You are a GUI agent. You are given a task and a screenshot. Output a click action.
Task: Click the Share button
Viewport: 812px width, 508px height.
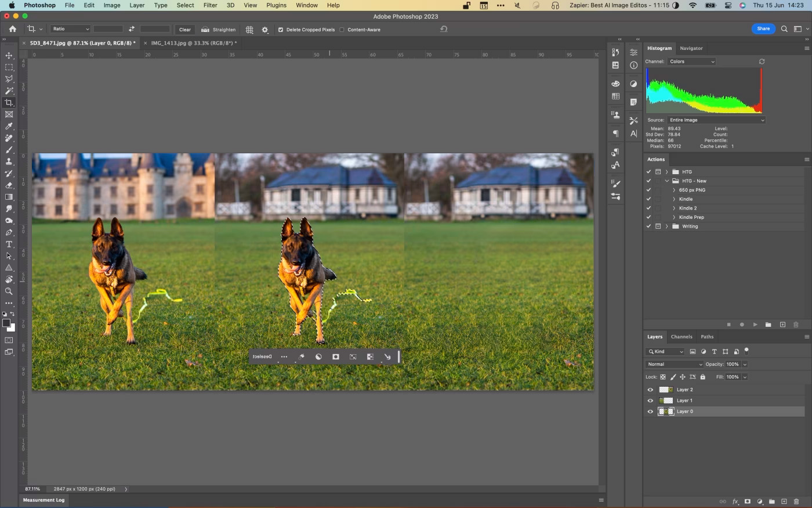click(x=763, y=28)
